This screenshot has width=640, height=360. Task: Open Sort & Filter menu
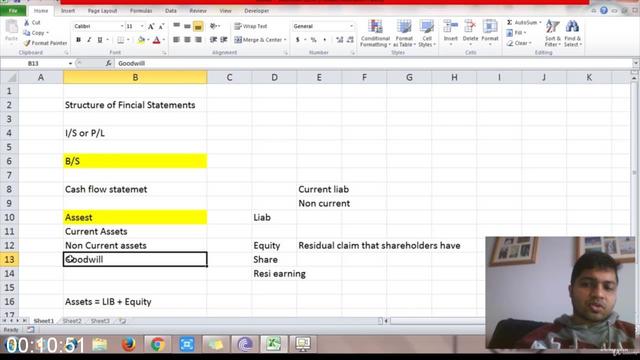point(553,33)
